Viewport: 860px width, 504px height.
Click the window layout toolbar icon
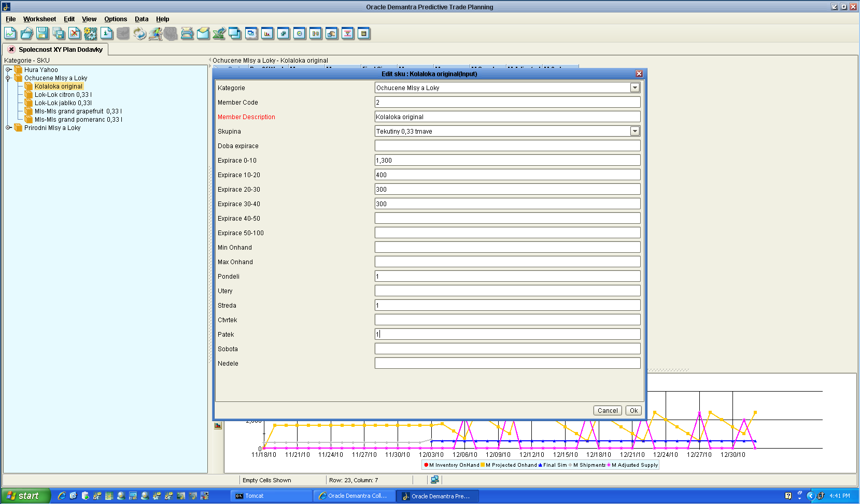coord(251,34)
